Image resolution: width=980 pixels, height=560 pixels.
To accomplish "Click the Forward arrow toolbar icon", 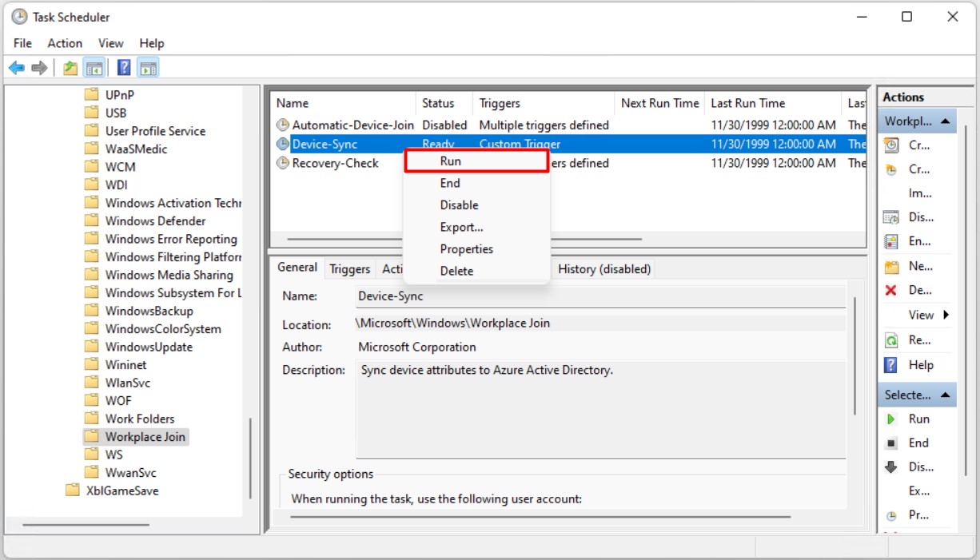I will 38,68.
